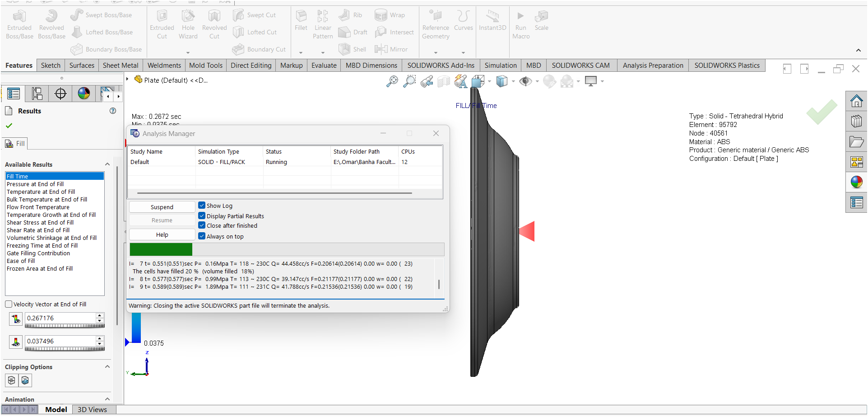Click the minimum value display toggle icon
Viewport: 868px width, 417px height.
(x=16, y=342)
